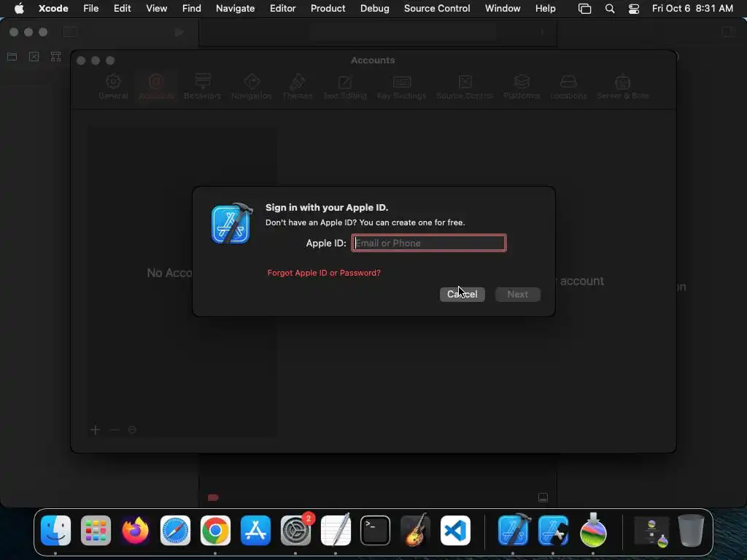Open App Store from the Dock
747x560 pixels.
[255, 531]
